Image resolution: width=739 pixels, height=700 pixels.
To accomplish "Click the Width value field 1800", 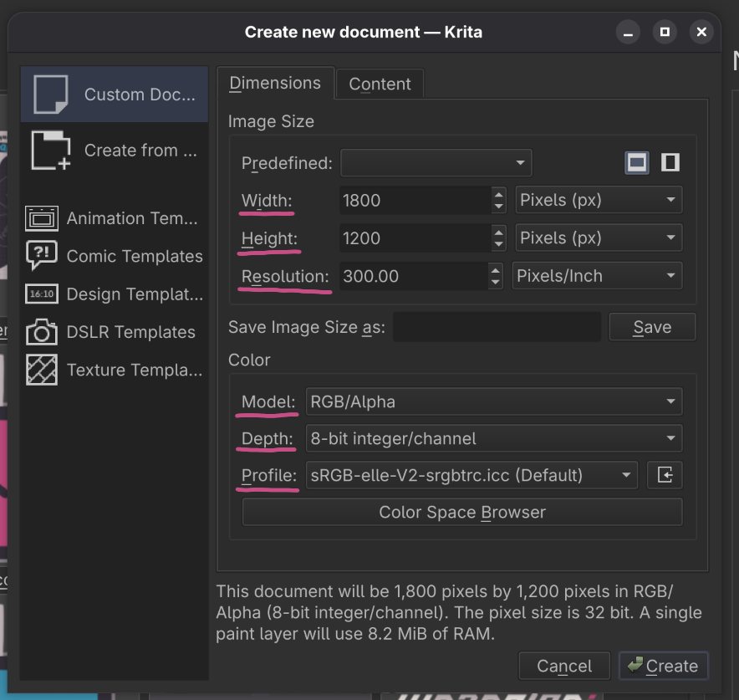I will [415, 201].
